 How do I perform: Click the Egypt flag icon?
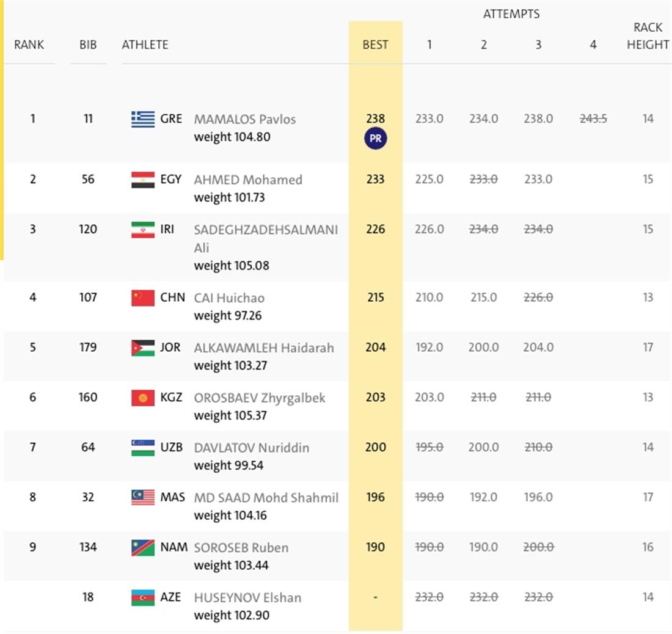[x=142, y=180]
